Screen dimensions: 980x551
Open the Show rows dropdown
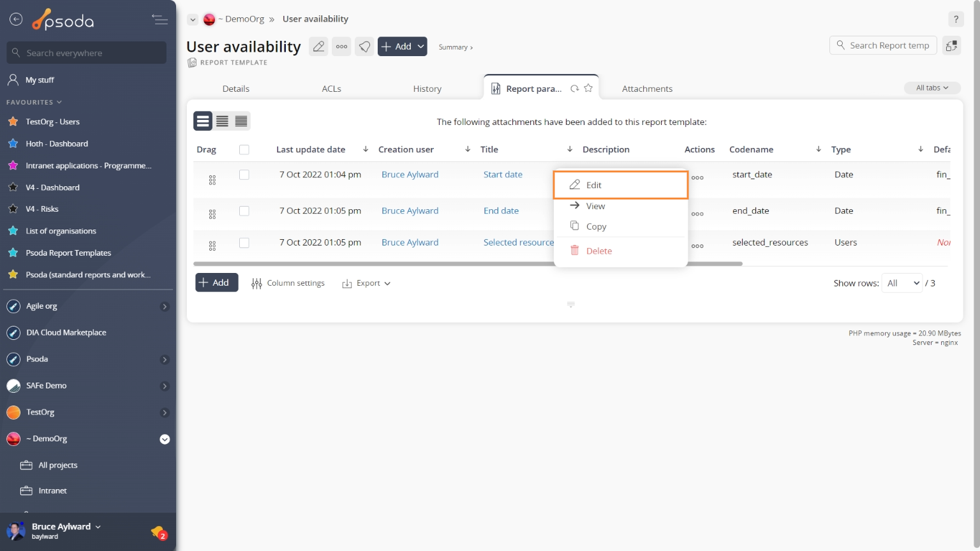pos(903,283)
